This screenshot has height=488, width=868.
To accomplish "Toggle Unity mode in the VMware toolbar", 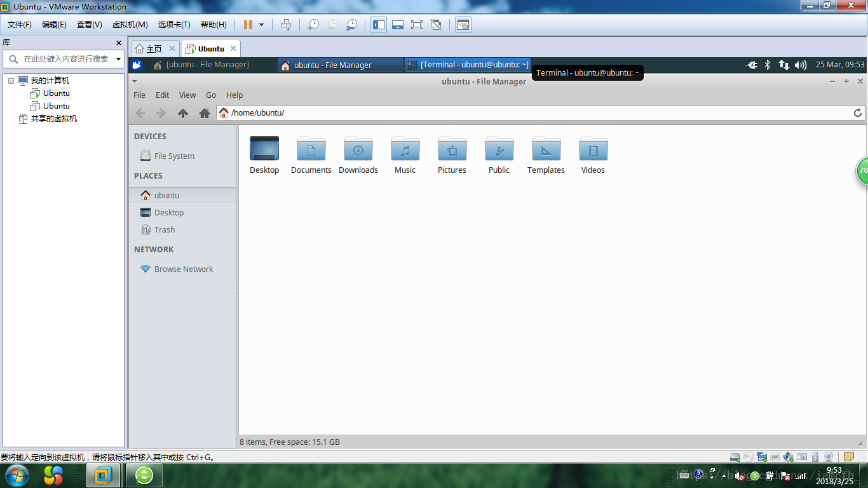I will pyautogui.click(x=436, y=25).
